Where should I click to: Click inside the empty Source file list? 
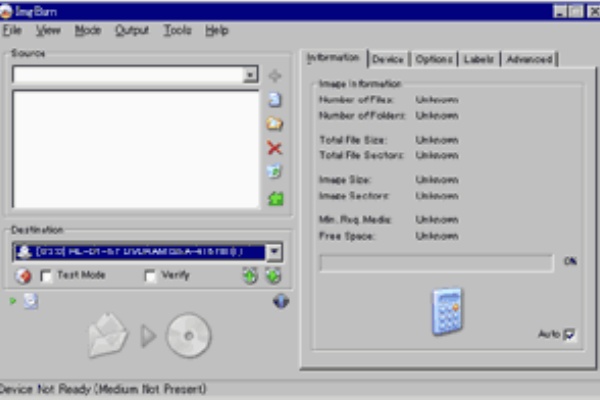click(x=135, y=150)
